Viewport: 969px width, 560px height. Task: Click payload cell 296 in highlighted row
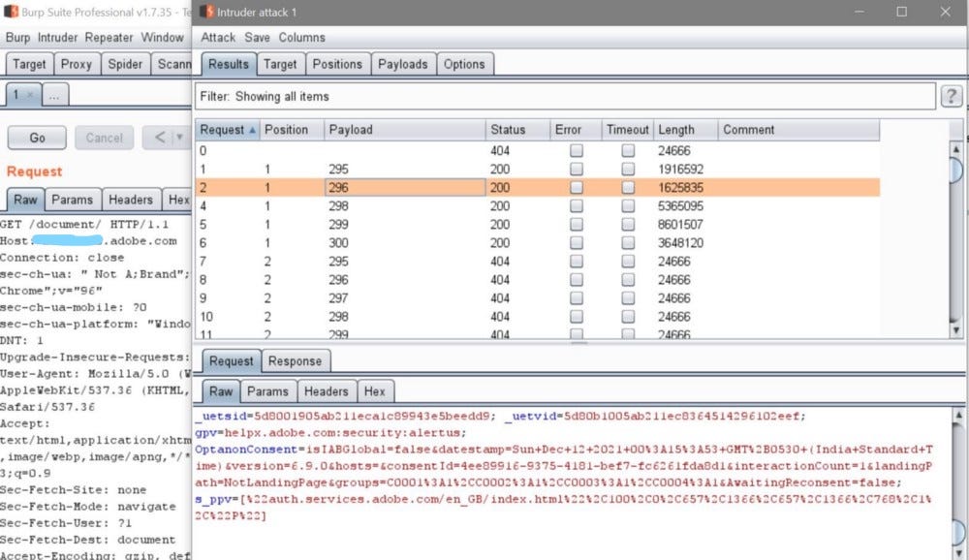click(405, 187)
